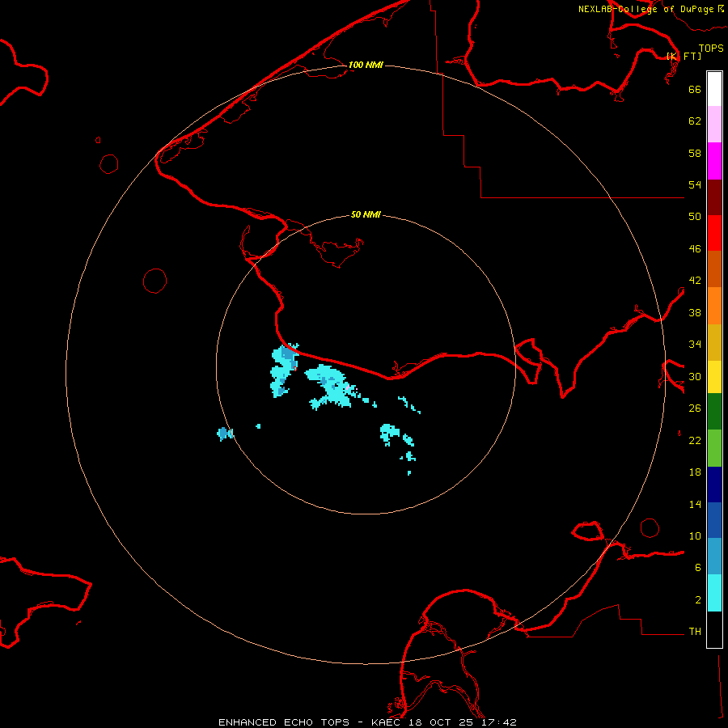Click the light pink 62 kft legend swatch
This screenshot has width=728, height=728.
(714, 124)
